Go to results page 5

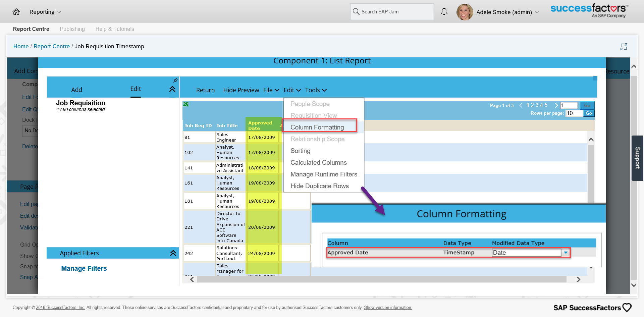[x=546, y=105]
